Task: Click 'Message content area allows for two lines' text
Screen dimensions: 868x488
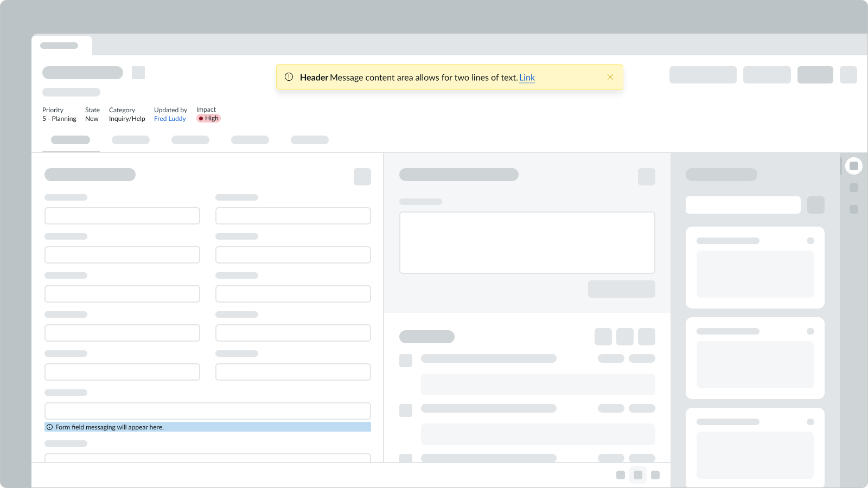Action: coord(414,78)
